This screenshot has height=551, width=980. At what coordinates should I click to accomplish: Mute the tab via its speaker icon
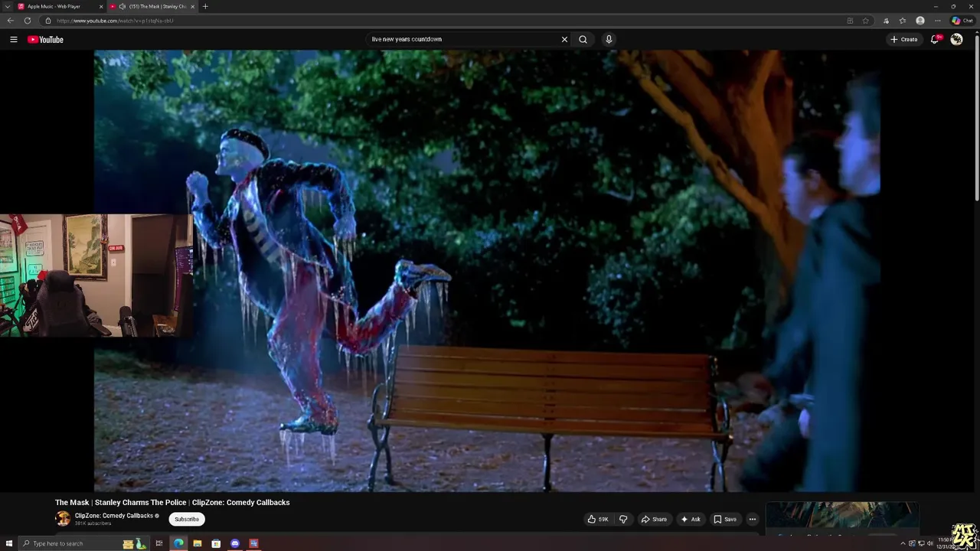pyautogui.click(x=122, y=6)
